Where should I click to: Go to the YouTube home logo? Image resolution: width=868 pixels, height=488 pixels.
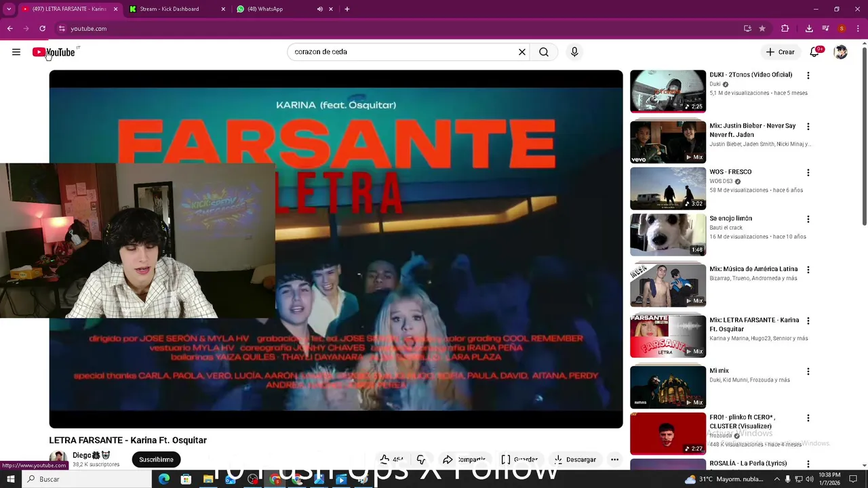click(54, 52)
